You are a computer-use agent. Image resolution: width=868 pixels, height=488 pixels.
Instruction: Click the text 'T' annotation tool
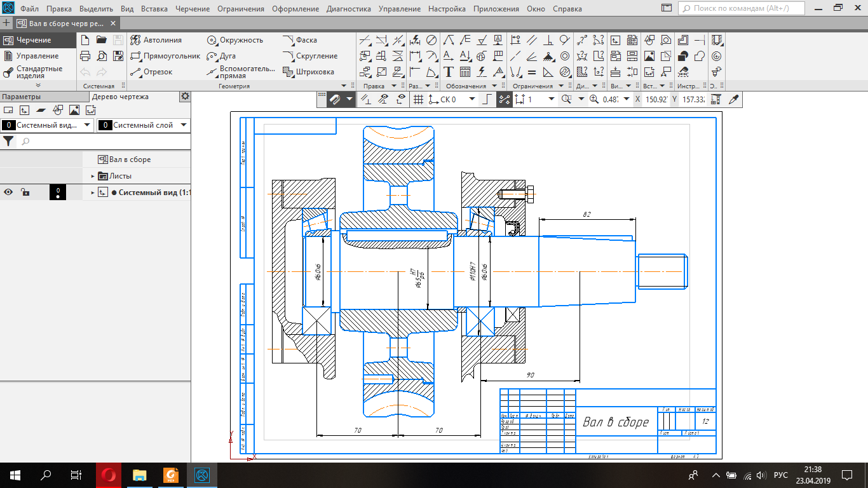coord(449,72)
